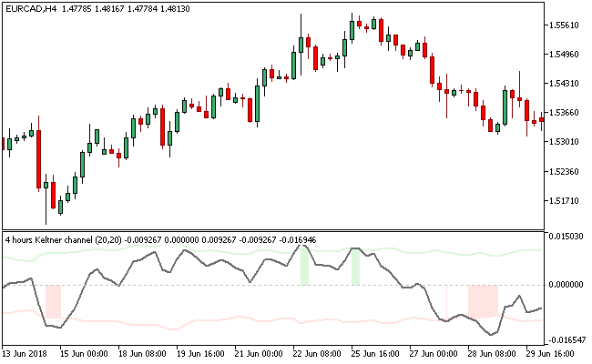Select the 1.54310 price axis label

[x=564, y=84]
